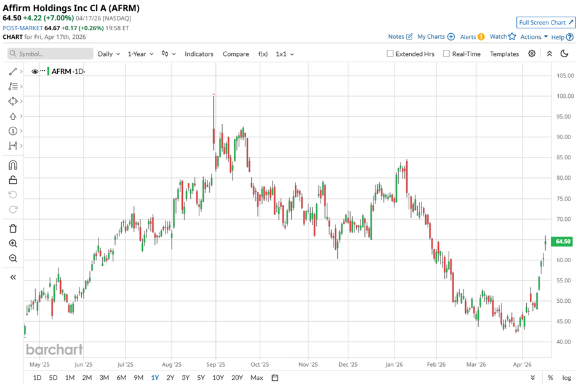Click the Full Screen Chart button
The width and height of the screenshot is (576, 392).
point(546,22)
